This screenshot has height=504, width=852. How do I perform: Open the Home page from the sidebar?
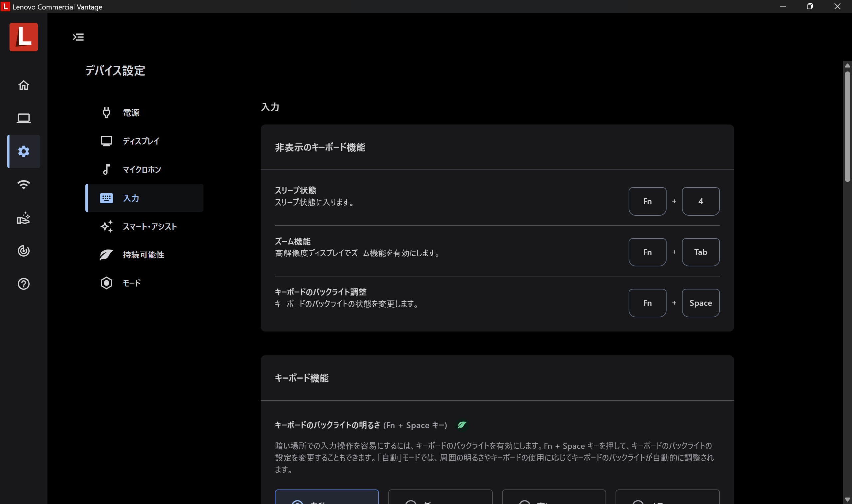tap(23, 85)
